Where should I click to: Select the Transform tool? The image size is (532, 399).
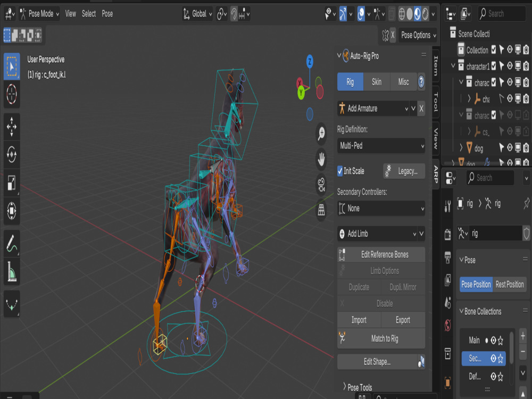pyautogui.click(x=12, y=211)
